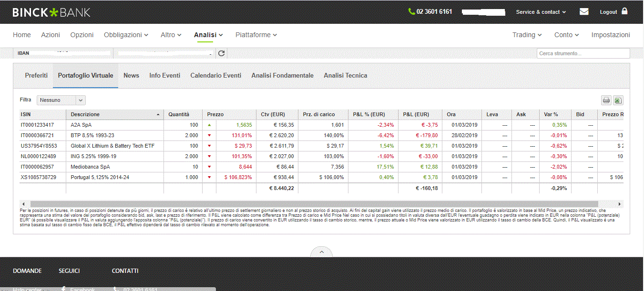Go to Home in navigation
This screenshot has width=644, height=291.
pos(22,35)
